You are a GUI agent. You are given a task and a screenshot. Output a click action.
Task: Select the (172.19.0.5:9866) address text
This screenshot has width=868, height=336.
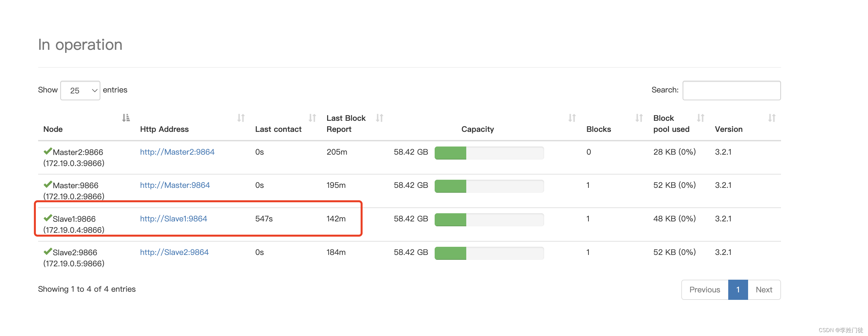(74, 264)
